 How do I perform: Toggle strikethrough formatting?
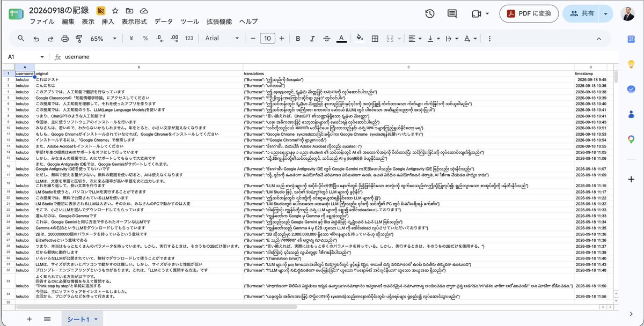[x=326, y=38]
